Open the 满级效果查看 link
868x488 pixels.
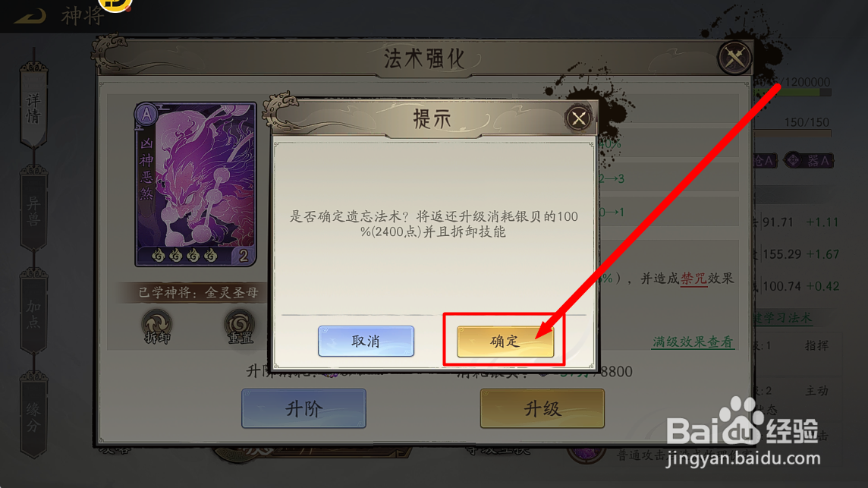[693, 342]
